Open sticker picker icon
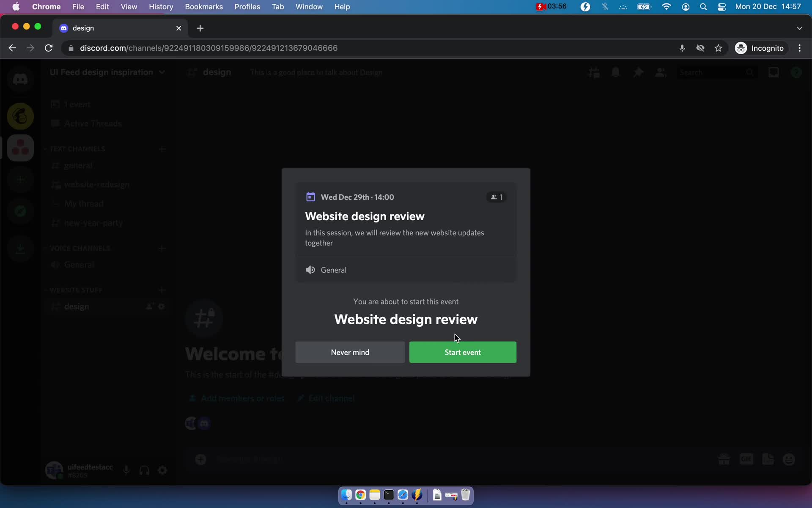This screenshot has width=812, height=508. (768, 459)
